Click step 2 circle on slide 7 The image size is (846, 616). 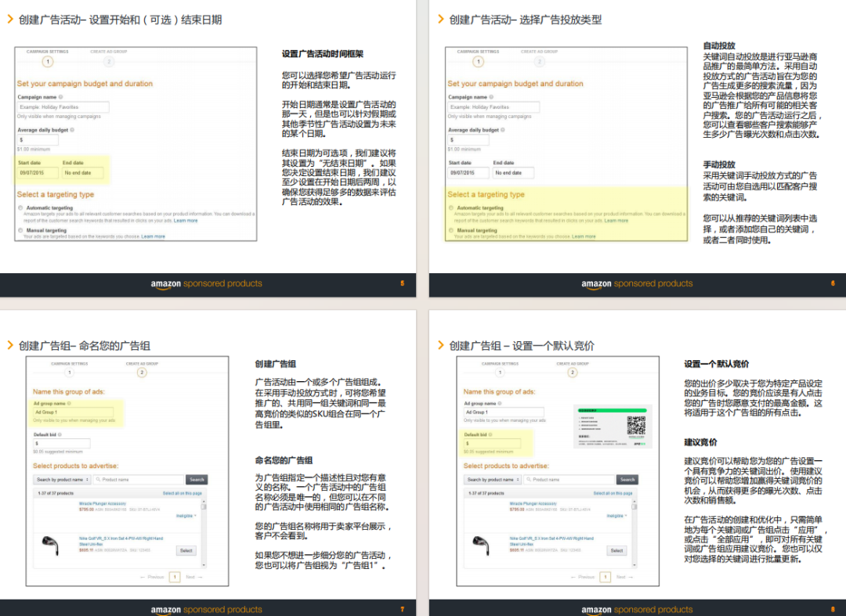click(142, 373)
